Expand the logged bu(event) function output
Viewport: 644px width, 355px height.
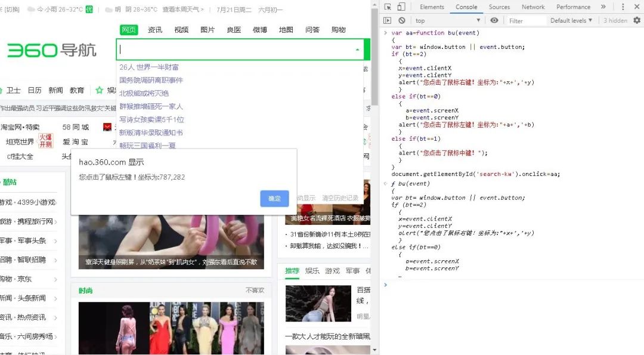[x=386, y=184]
